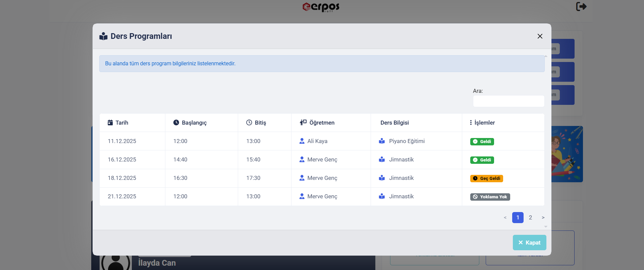Click the next page arrow

coord(543,218)
